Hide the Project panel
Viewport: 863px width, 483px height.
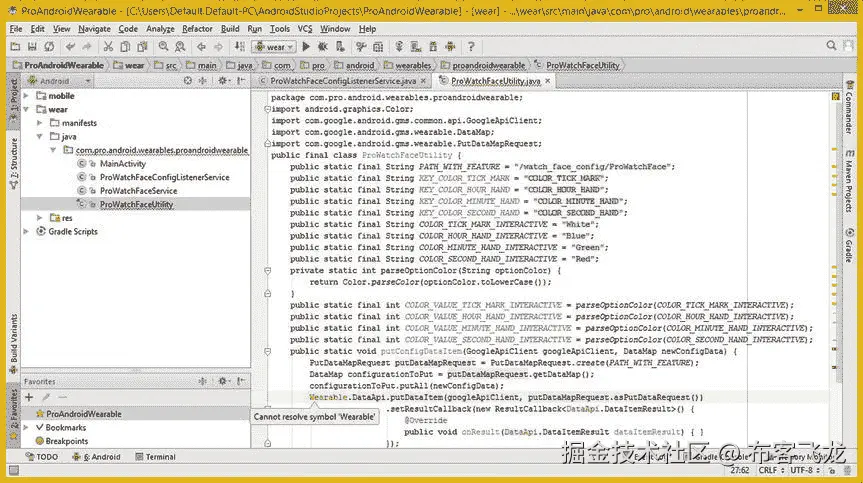point(241,81)
